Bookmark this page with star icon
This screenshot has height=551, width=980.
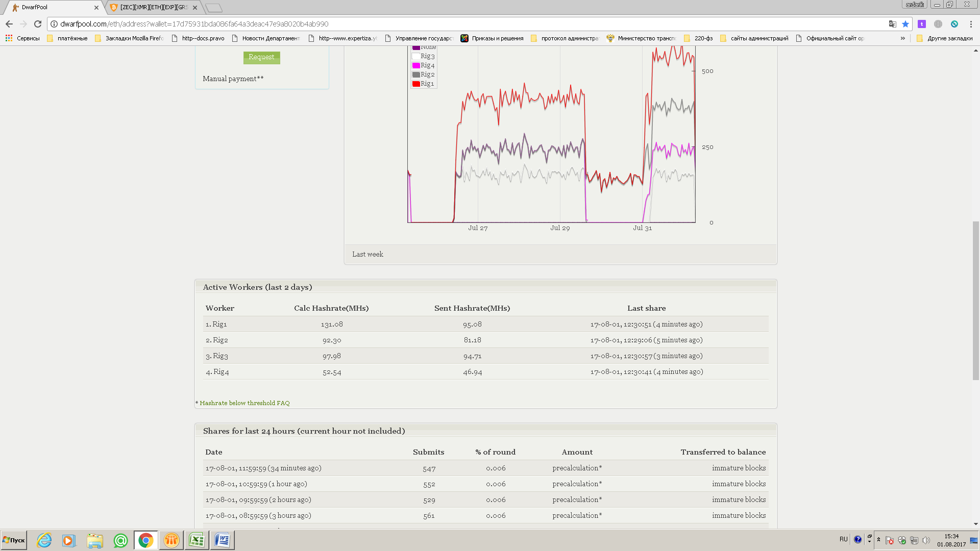tap(905, 24)
